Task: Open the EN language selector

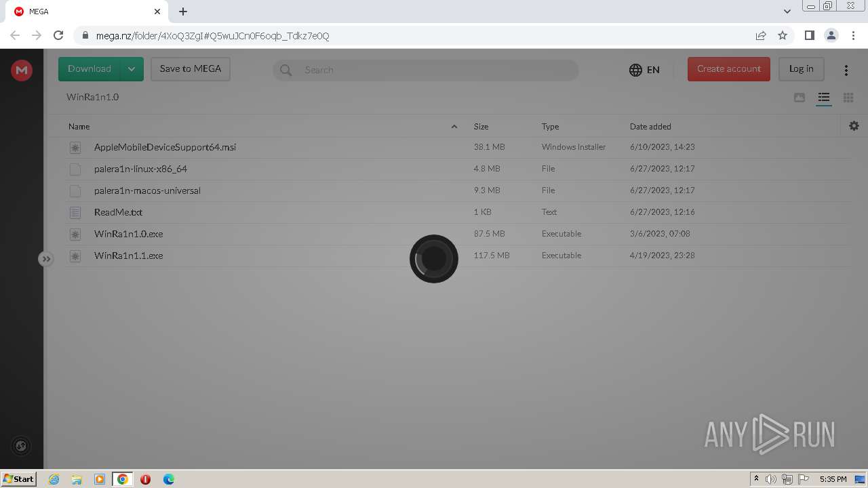Action: tap(644, 70)
